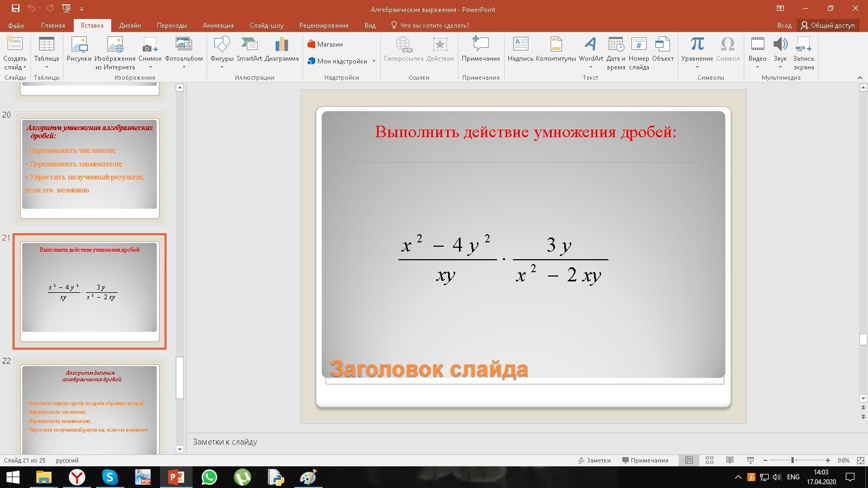Switch to Normal view in the status bar
Viewport: 868px width, 488px height.
click(689, 460)
